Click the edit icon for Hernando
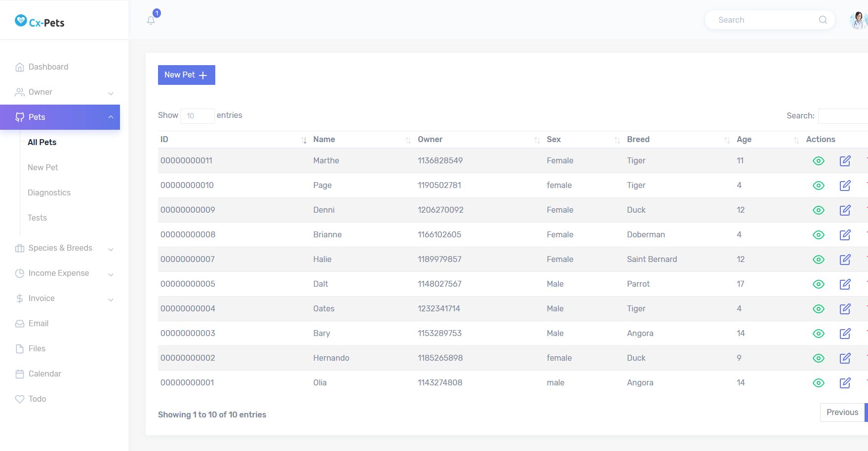Screen dimensions: 868x451 click(845, 358)
